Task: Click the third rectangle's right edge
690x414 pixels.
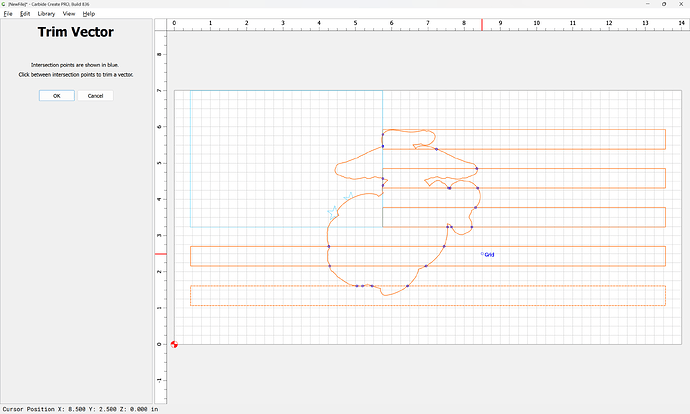Action: pyautogui.click(x=665, y=217)
